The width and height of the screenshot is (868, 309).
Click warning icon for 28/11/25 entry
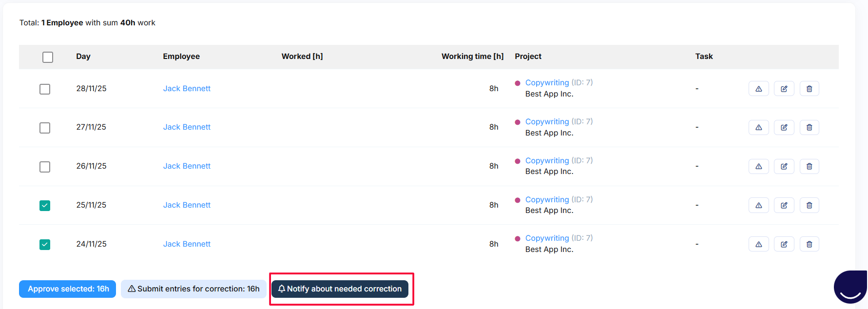pos(758,89)
